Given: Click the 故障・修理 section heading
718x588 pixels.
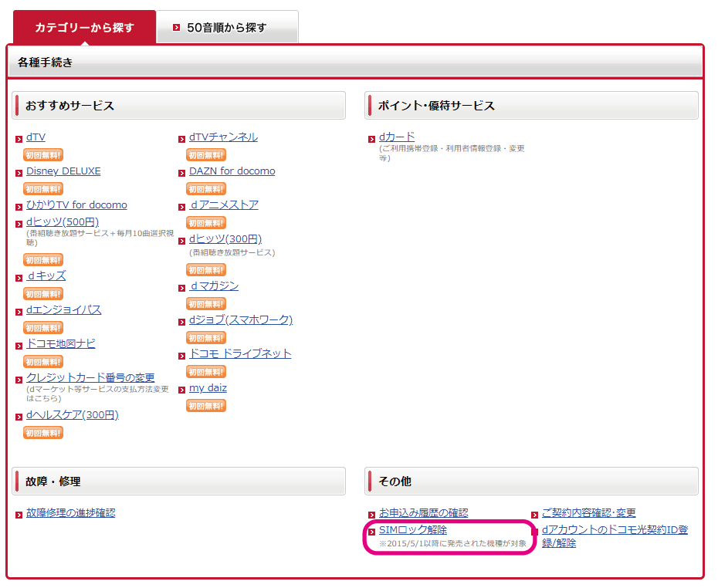Looking at the screenshot, I should 178,482.
